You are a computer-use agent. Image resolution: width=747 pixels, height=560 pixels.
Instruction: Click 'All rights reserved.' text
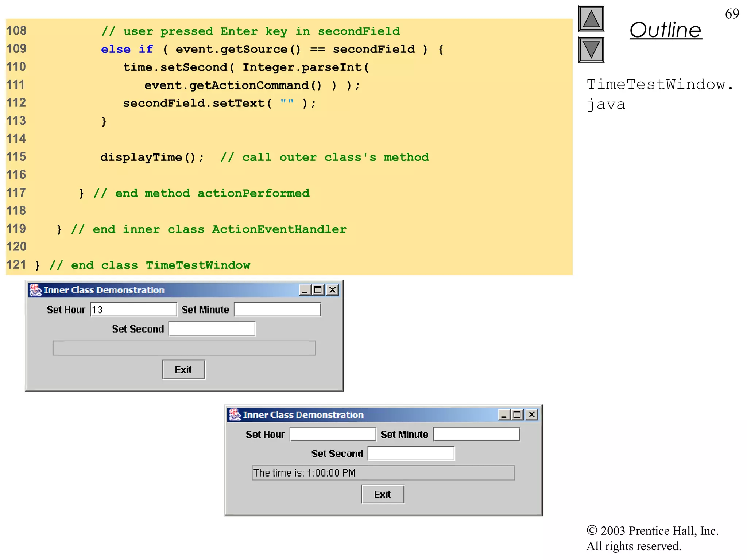634,546
